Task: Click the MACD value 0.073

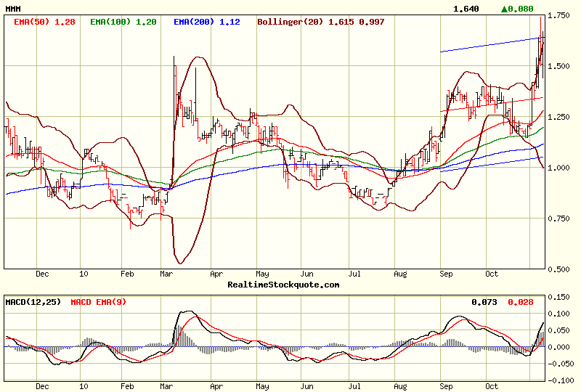Action: click(484, 302)
